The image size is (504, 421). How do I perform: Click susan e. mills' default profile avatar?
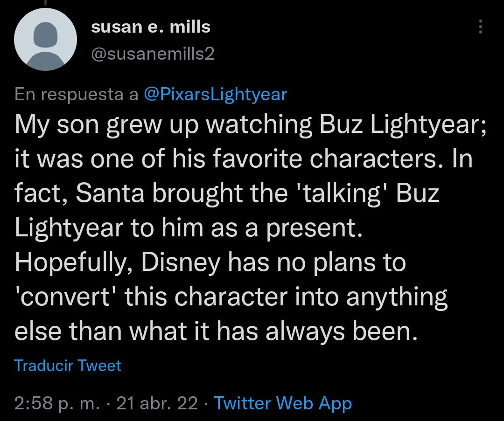pyautogui.click(x=46, y=39)
